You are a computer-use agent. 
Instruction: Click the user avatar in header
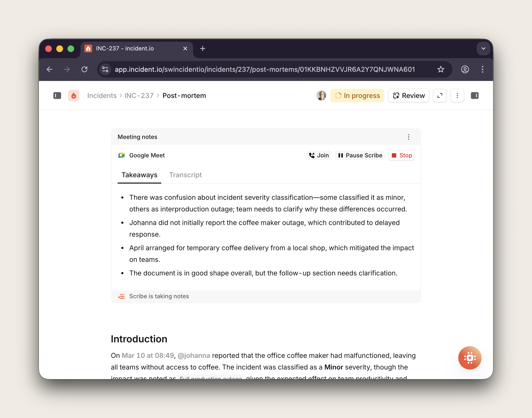tap(321, 96)
